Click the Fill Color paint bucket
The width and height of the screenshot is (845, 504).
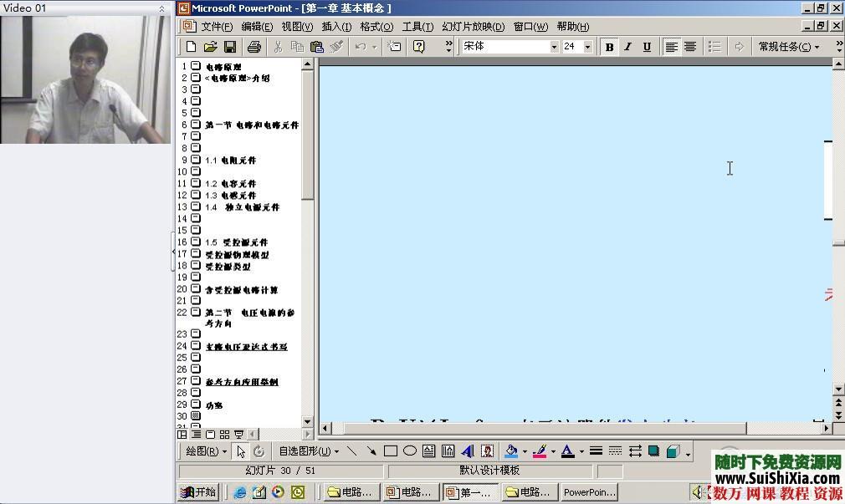coord(511,451)
